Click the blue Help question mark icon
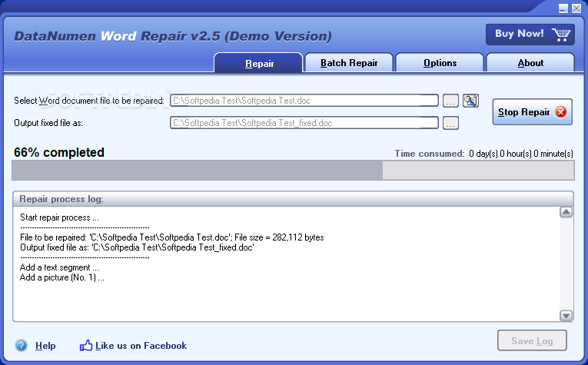Image resolution: width=588 pixels, height=365 pixels. point(21,345)
